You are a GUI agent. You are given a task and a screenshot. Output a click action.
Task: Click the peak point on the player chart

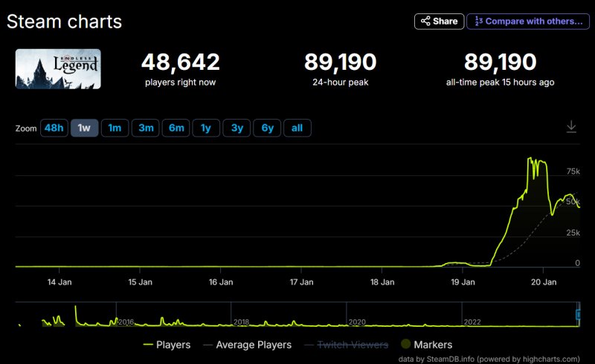pyautogui.click(x=529, y=158)
